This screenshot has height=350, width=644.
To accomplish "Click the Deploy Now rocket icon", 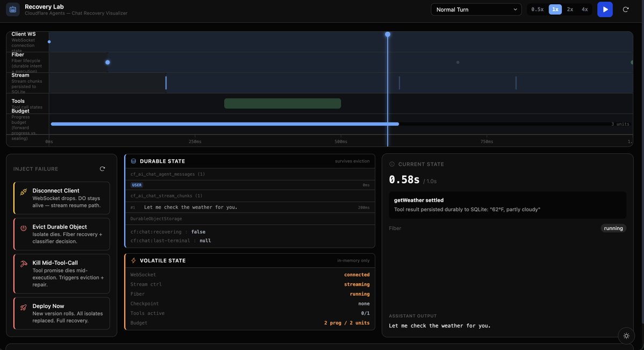I will pyautogui.click(x=24, y=307).
